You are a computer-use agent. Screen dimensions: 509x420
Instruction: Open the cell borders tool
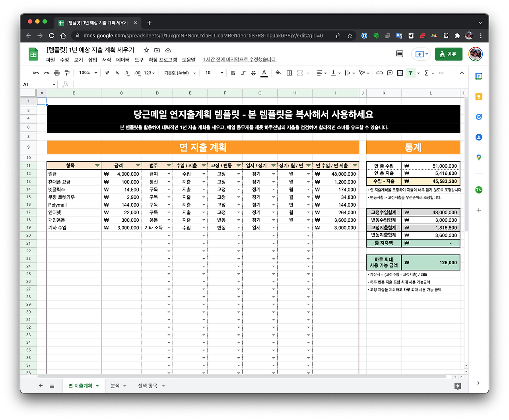(289, 73)
